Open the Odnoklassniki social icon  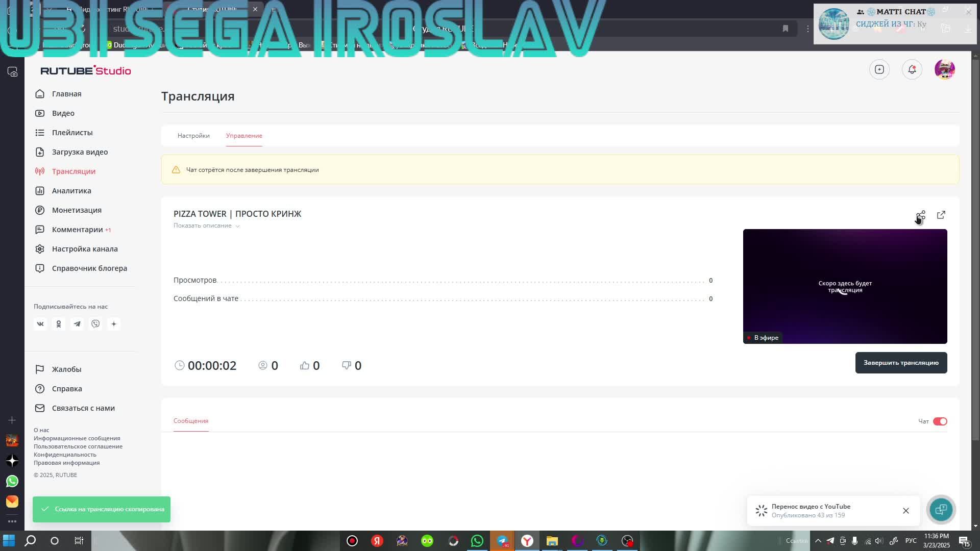[x=59, y=324]
